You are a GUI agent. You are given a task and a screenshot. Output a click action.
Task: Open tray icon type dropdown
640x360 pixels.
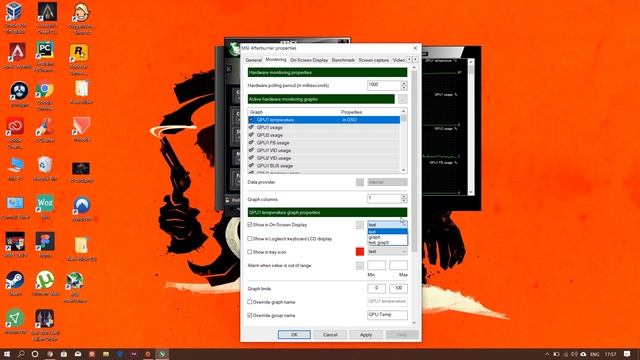tap(387, 251)
